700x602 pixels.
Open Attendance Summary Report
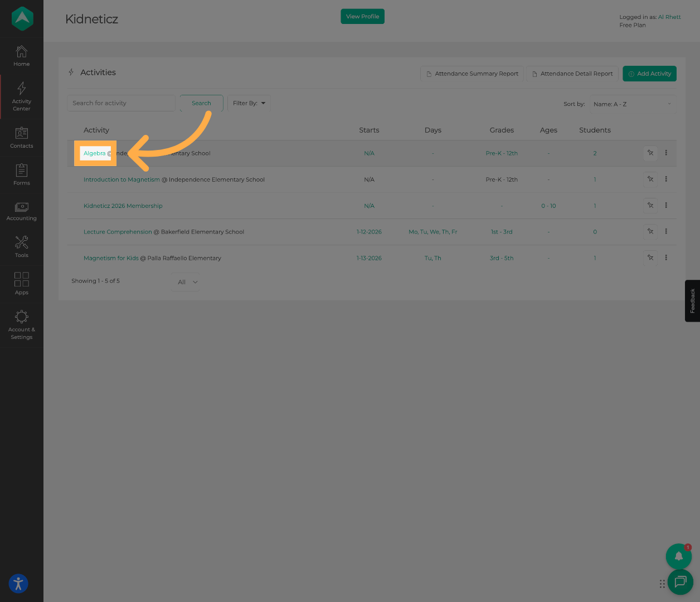click(x=472, y=74)
